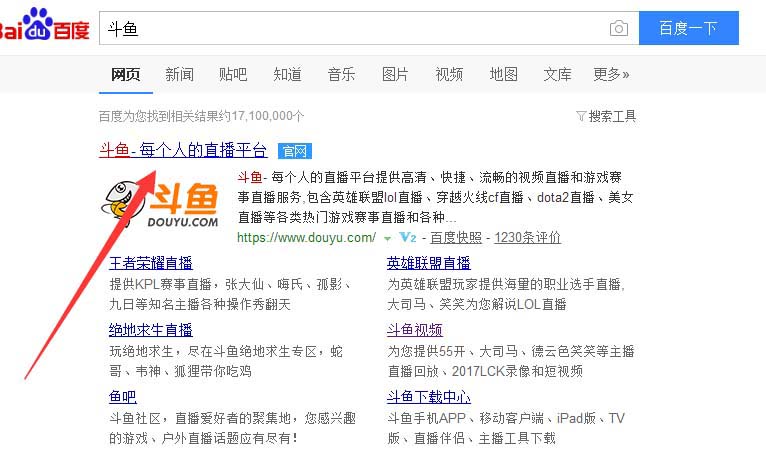Expand the 更多» menu

coord(611,74)
